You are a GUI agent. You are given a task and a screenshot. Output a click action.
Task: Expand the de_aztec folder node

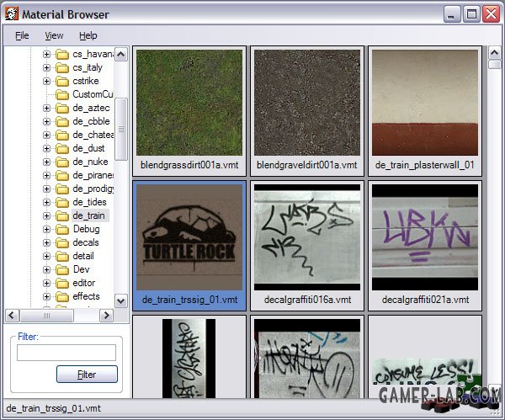(46, 108)
